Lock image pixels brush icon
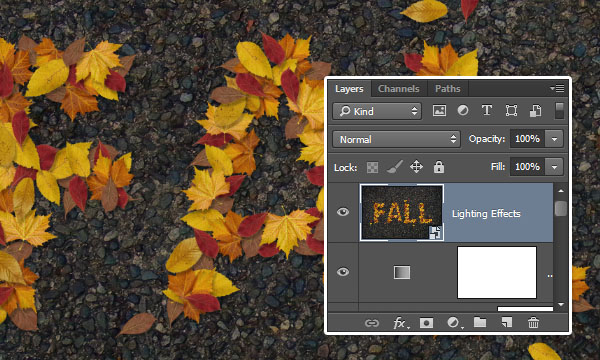The height and width of the screenshot is (360, 600). point(394,167)
